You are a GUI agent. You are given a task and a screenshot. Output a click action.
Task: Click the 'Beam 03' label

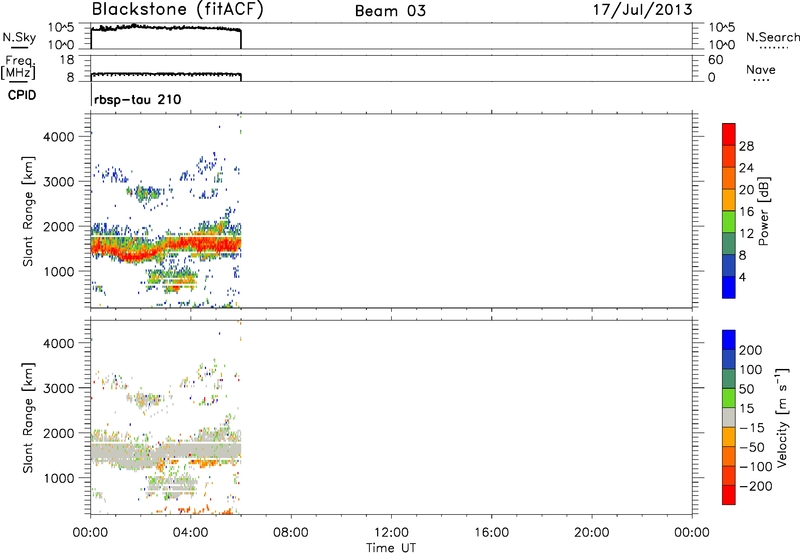click(390, 11)
